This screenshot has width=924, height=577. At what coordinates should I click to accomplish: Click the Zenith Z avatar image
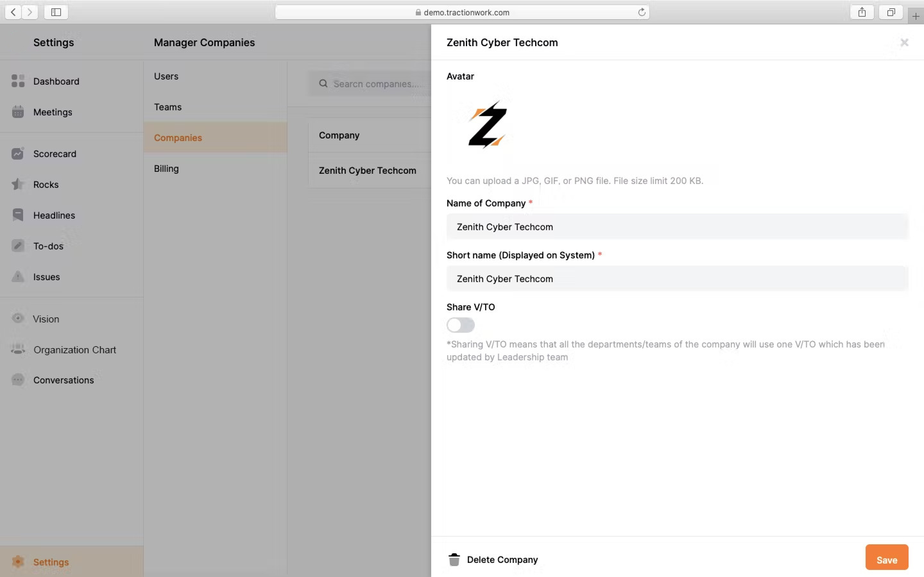coord(488,124)
